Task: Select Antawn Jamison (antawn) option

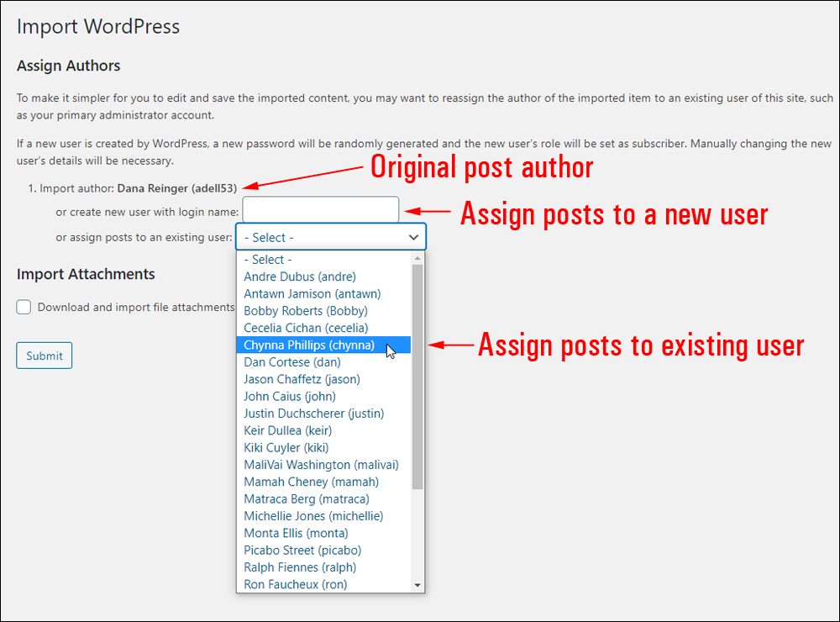Action: (323, 294)
